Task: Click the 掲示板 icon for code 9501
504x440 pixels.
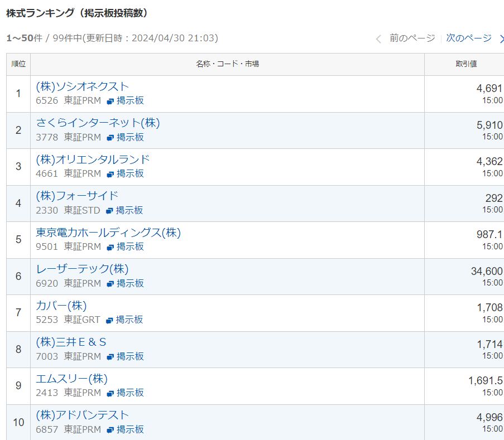Action: (x=111, y=247)
